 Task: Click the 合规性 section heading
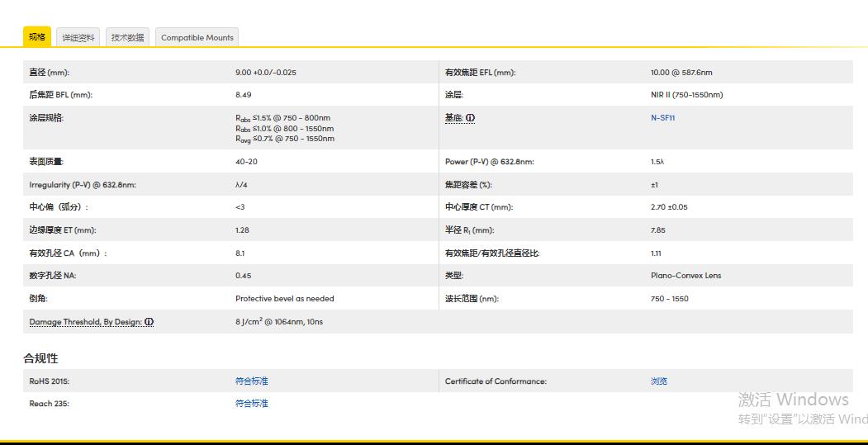pos(40,358)
